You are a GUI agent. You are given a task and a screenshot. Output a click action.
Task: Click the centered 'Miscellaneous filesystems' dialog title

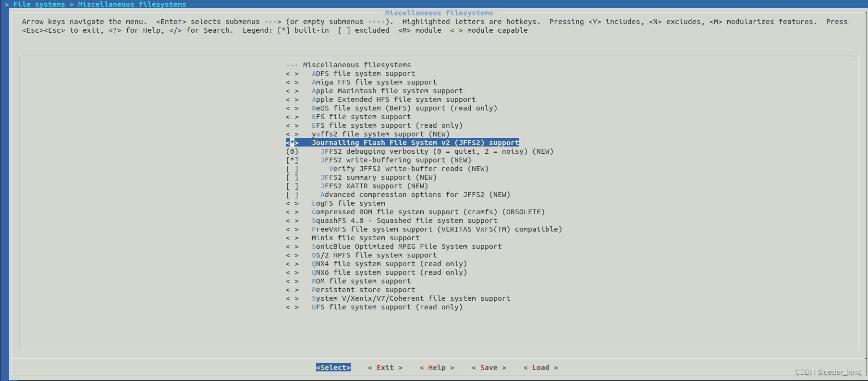(439, 13)
